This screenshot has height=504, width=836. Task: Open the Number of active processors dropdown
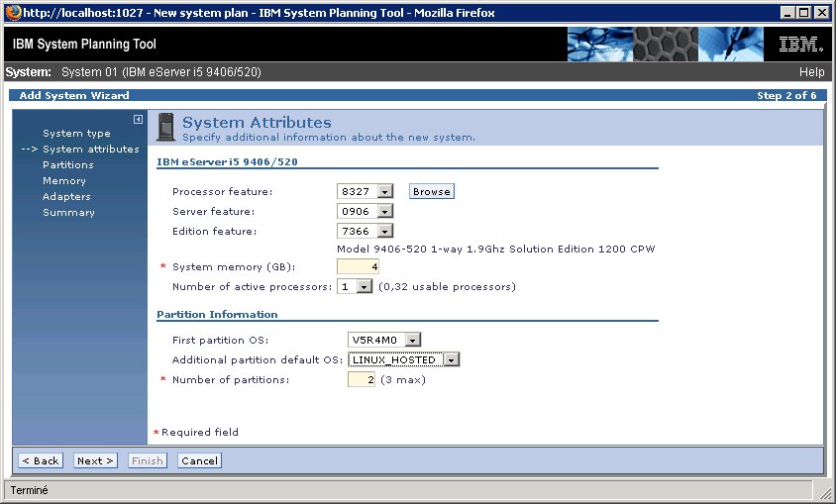(364, 286)
